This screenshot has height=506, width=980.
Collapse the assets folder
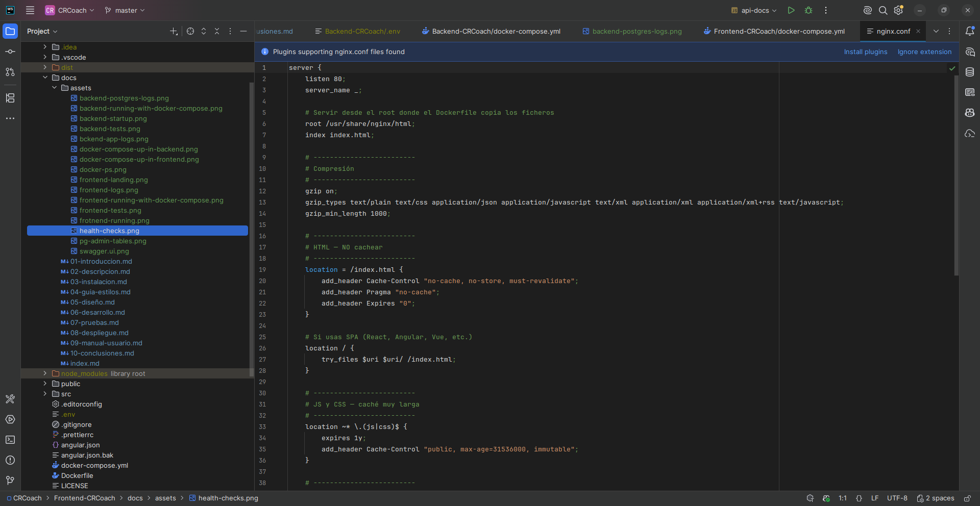click(x=54, y=88)
